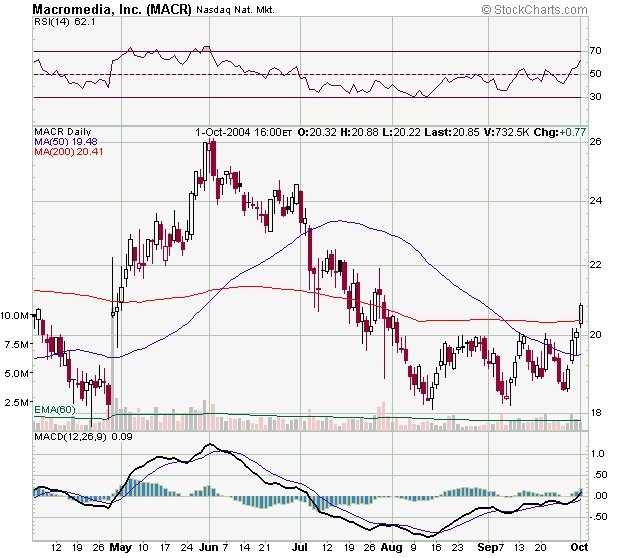Select the RSI '50' midline label

click(595, 74)
